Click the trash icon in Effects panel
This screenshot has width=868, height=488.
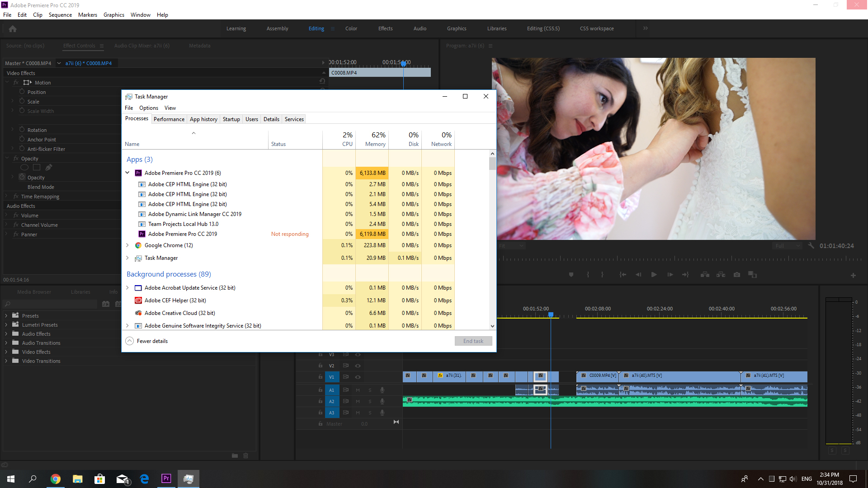click(246, 455)
